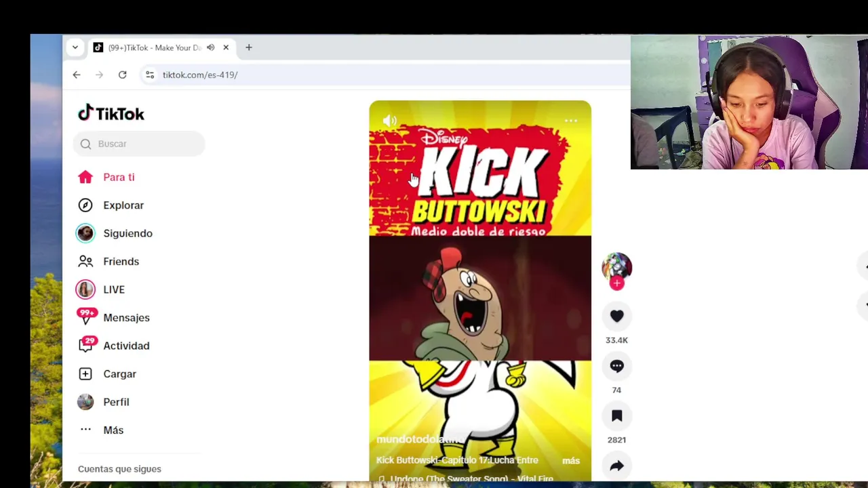
Task: Click the webcam overlay of the streamer
Action: (749, 102)
